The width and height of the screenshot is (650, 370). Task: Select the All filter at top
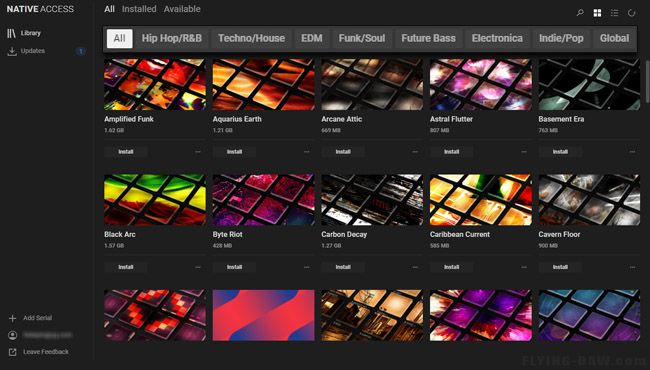coord(109,9)
